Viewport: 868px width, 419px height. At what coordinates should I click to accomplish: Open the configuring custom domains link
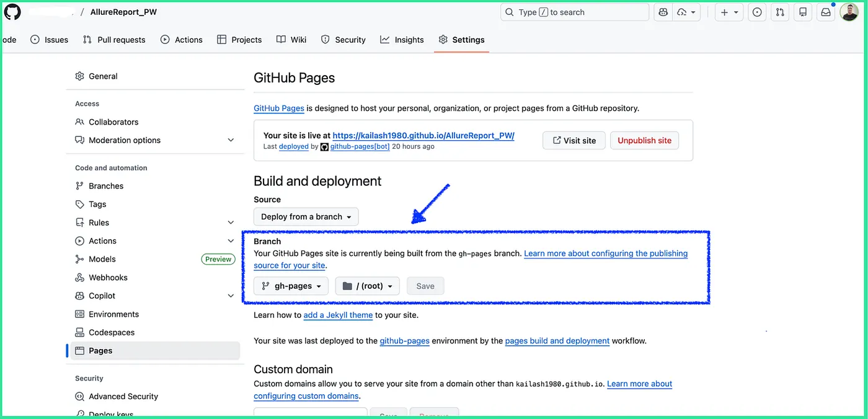(x=306, y=396)
